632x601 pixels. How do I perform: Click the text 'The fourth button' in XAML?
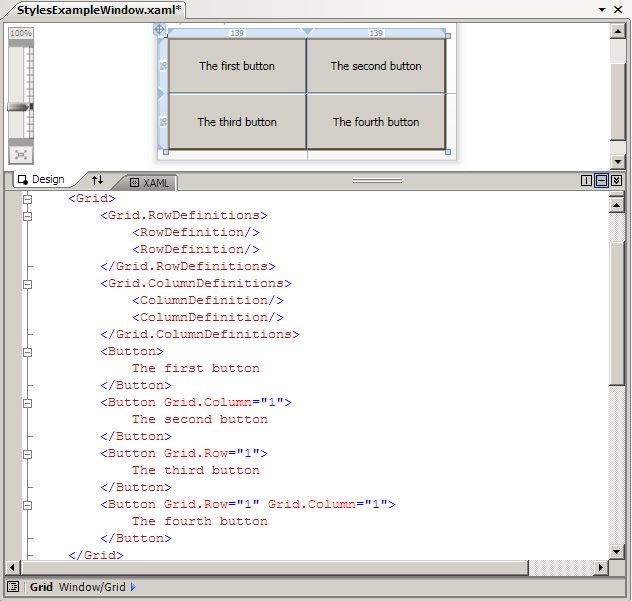pyautogui.click(x=200, y=522)
